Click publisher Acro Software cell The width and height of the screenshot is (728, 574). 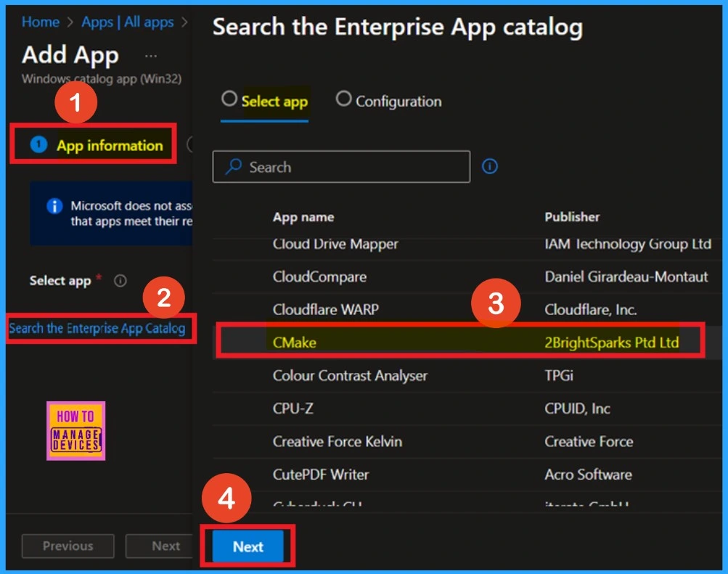coord(588,475)
